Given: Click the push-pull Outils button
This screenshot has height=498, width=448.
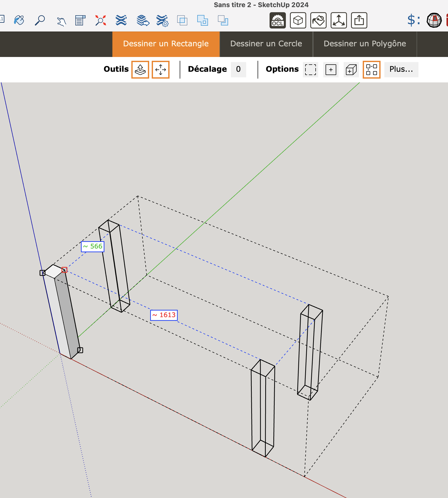Looking at the screenshot, I should pos(140,69).
